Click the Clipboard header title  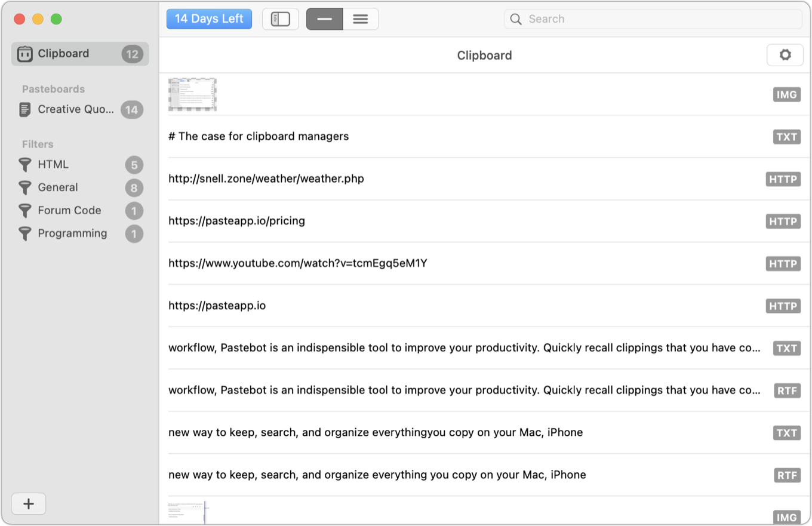coord(484,55)
